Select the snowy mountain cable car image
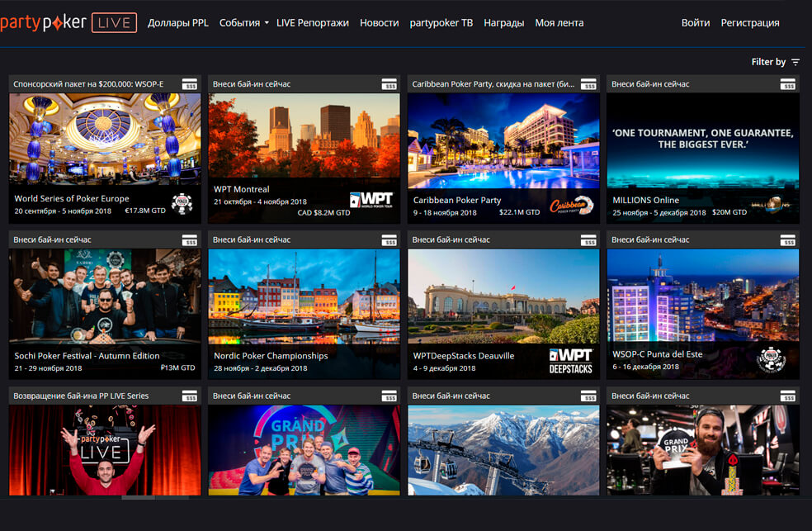The width and height of the screenshot is (812, 531). point(503,450)
